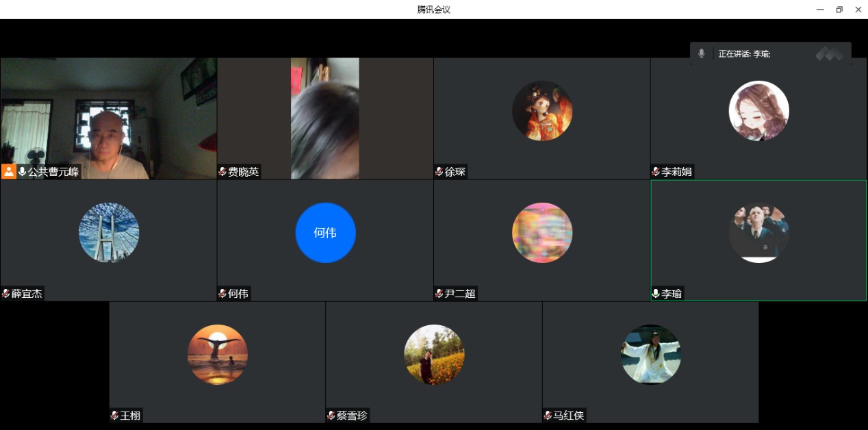Select 蔡雪珍's flower field avatar
This screenshot has height=430, width=868.
pos(434,355)
